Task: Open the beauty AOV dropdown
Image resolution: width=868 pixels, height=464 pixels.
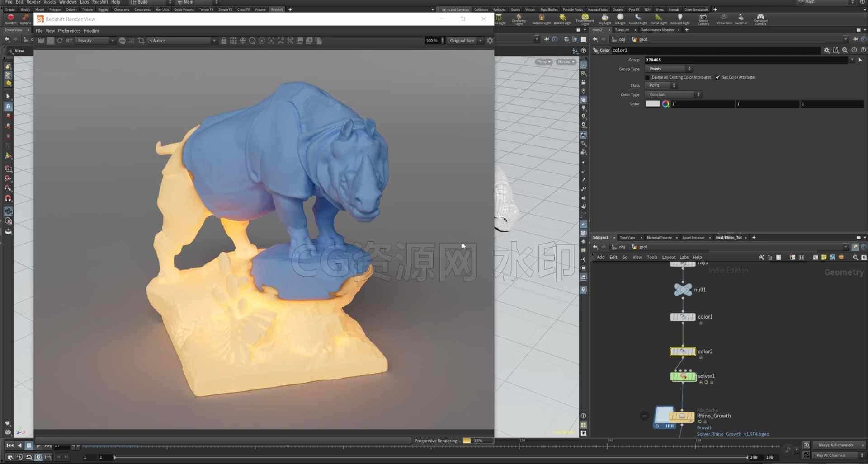Action: tap(95, 41)
